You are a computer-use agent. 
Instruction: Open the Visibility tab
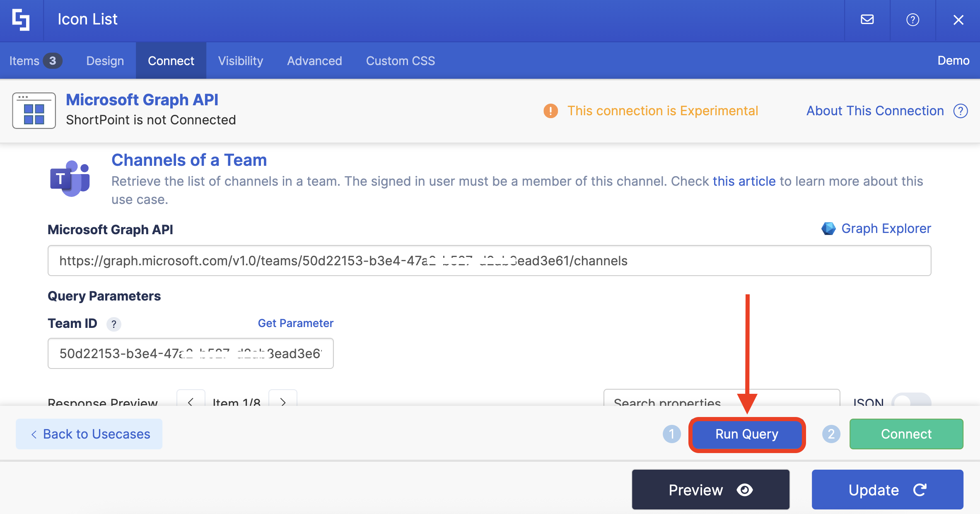[240, 61]
